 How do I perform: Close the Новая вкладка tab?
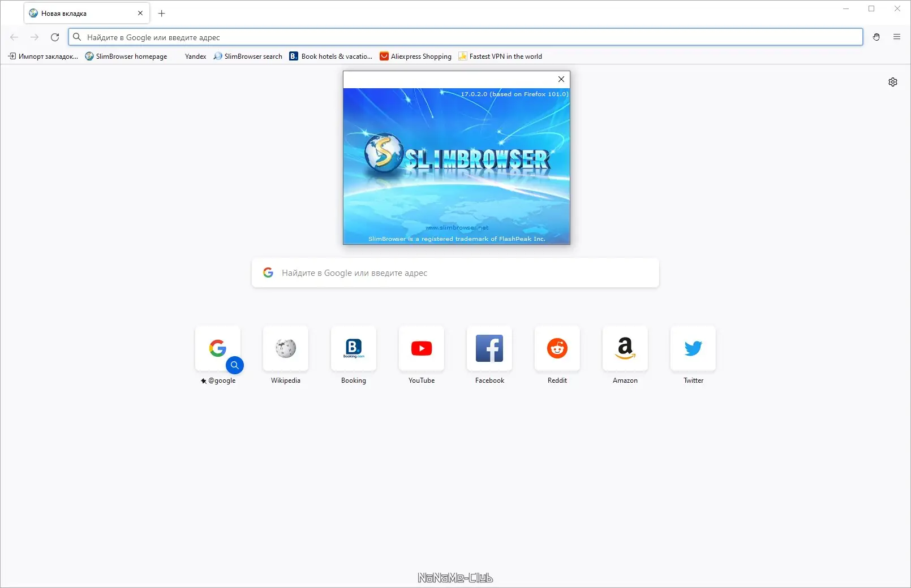click(x=140, y=13)
